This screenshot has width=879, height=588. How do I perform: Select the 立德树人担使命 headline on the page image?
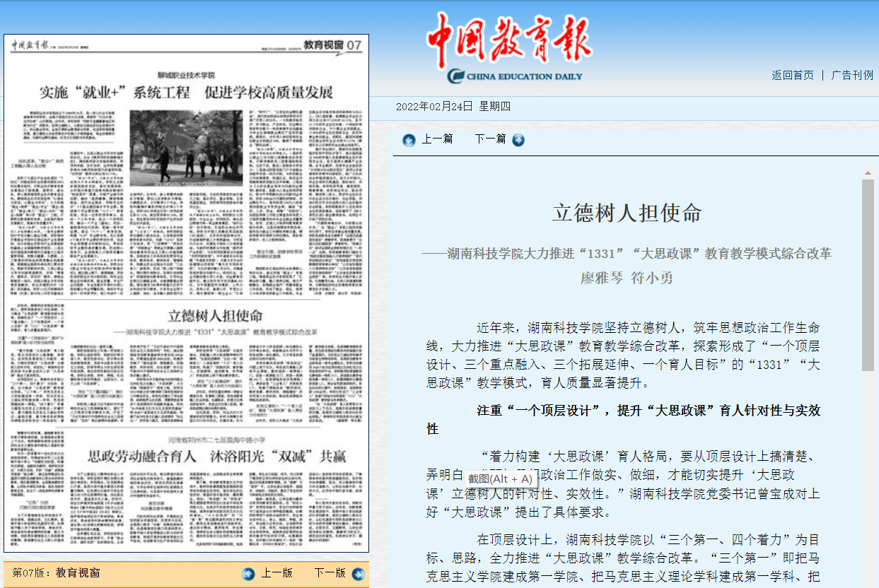[216, 316]
